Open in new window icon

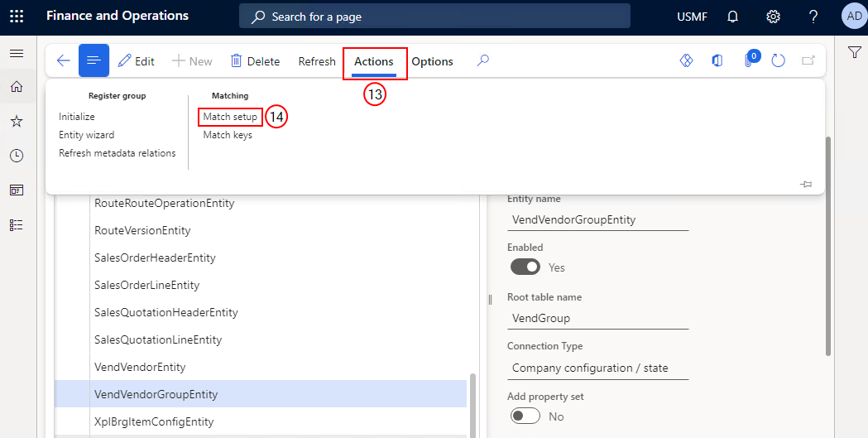coord(808,60)
